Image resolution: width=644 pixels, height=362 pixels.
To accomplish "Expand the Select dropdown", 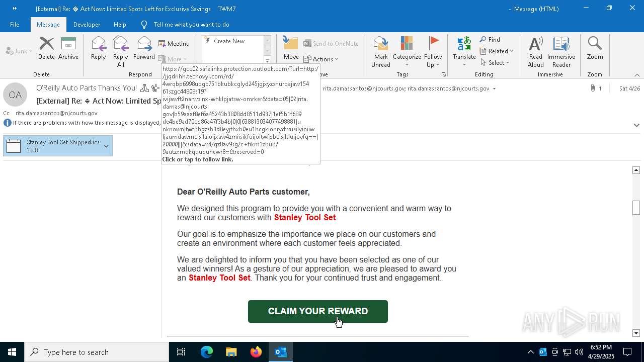I will (x=495, y=63).
